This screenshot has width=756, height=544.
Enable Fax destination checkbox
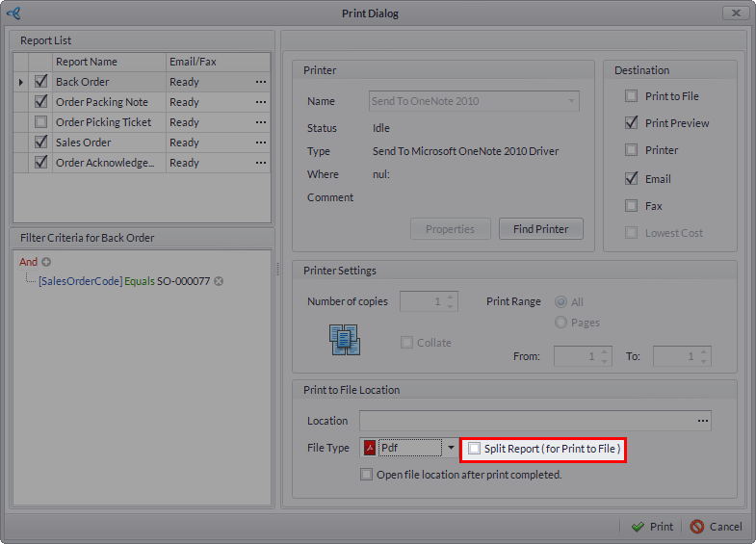[x=631, y=206]
